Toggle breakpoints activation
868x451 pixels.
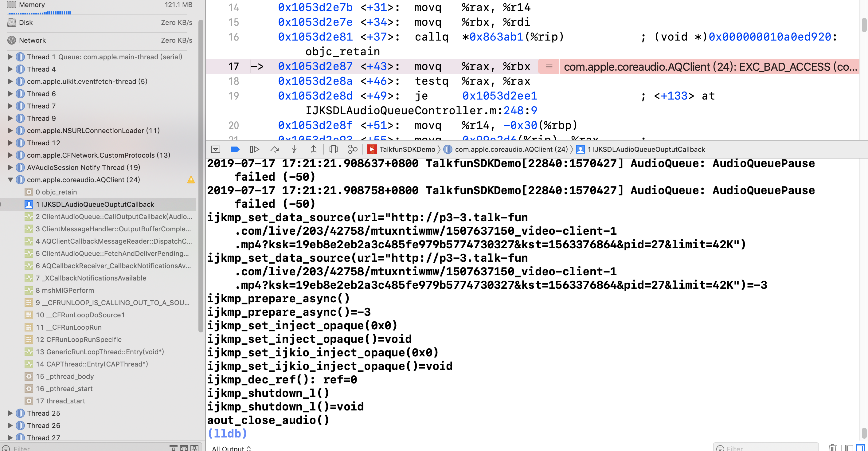click(235, 149)
